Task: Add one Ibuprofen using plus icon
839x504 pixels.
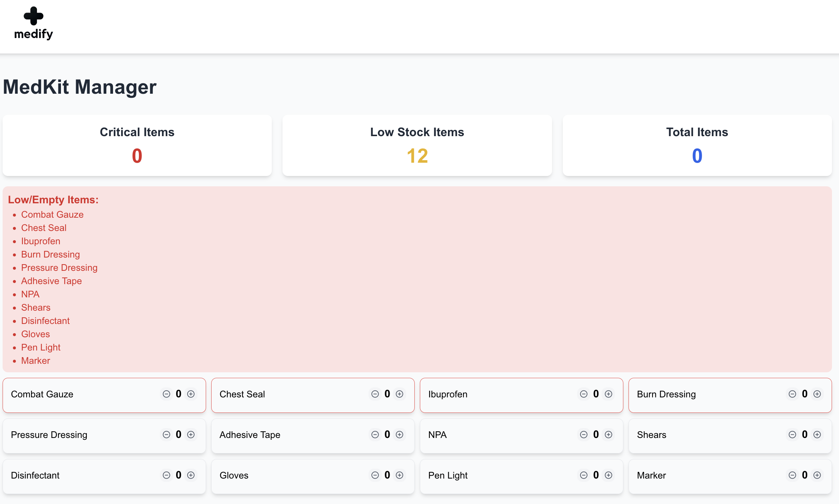Action: (609, 394)
